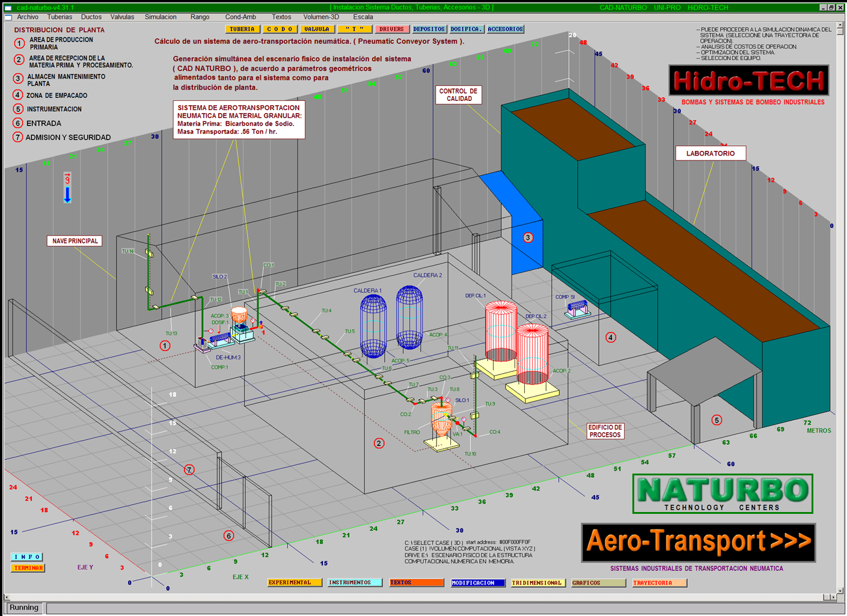
Task: Click the TUBERIA toolbar button
Action: (x=242, y=29)
